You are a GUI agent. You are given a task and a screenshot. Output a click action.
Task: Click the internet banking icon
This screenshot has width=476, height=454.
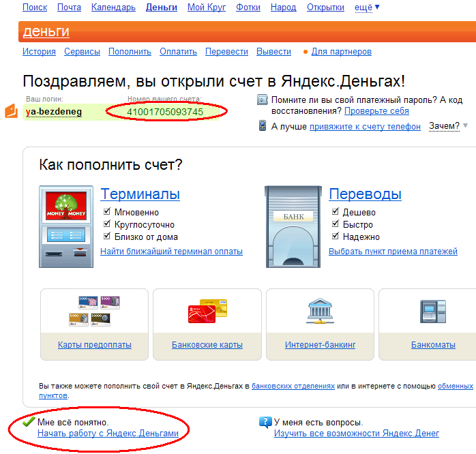tap(320, 311)
